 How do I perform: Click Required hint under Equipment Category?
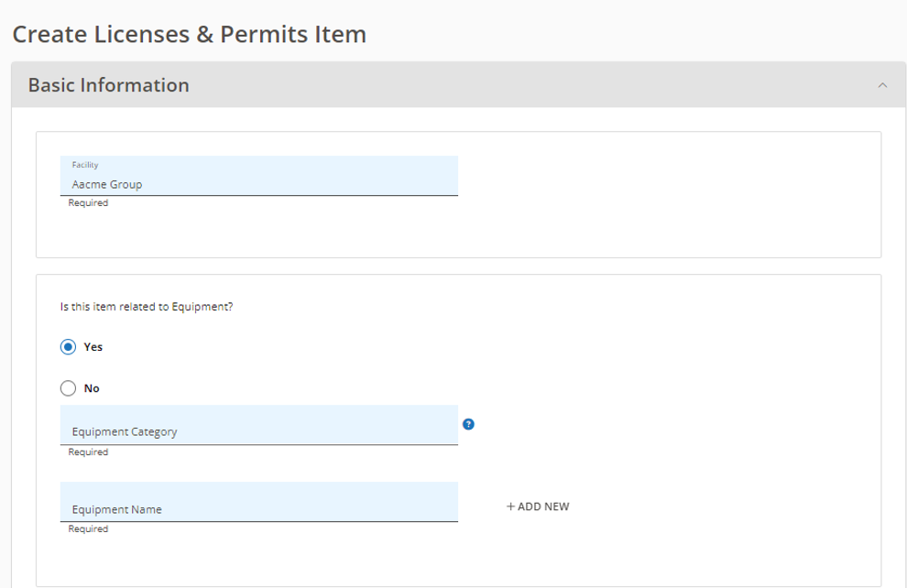click(88, 452)
